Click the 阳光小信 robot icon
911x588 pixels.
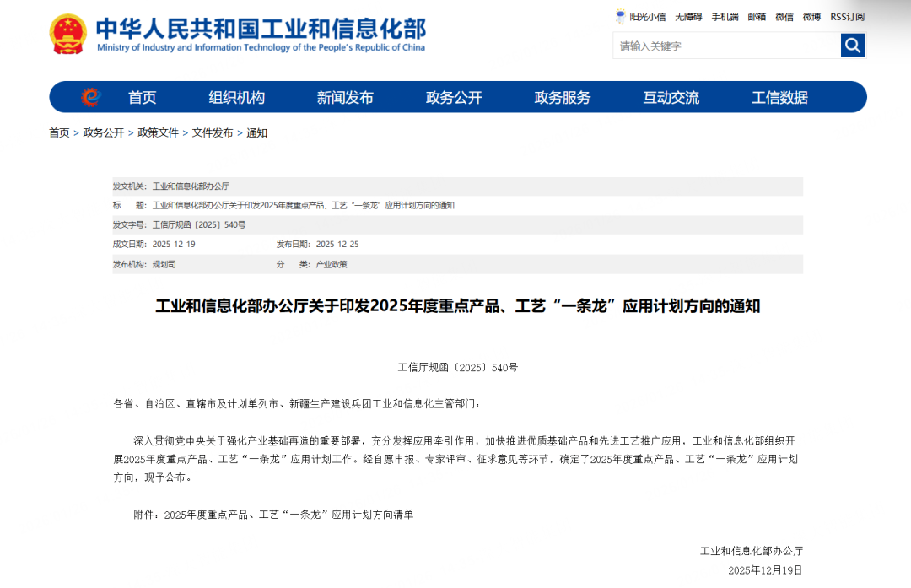pyautogui.click(x=622, y=17)
